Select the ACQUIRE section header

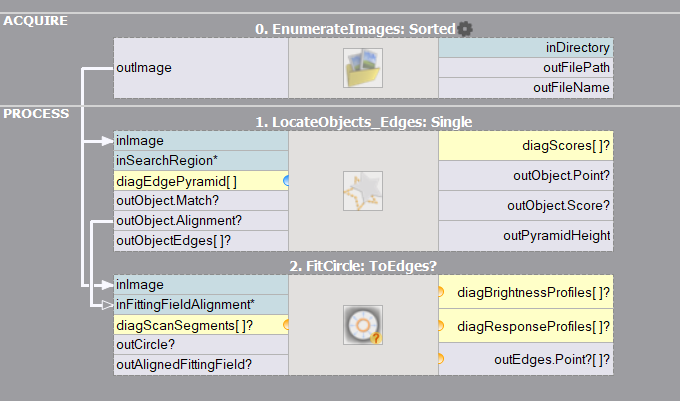click(32, 21)
